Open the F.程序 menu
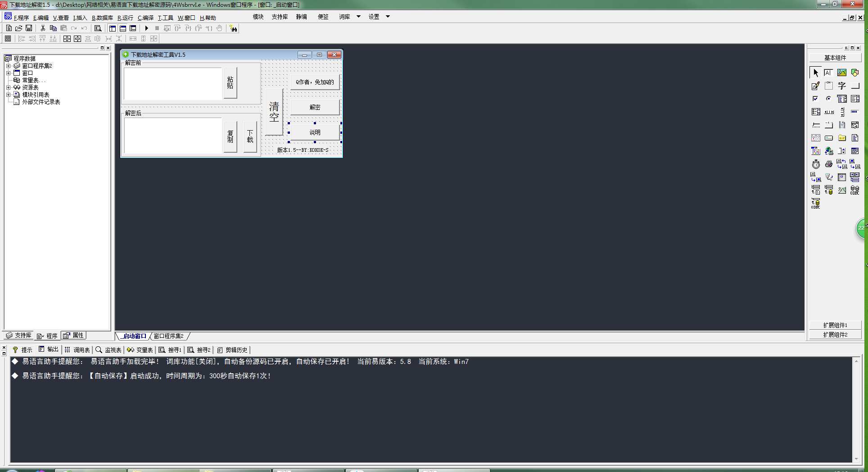Screen dimensions: 868x472 point(21,18)
